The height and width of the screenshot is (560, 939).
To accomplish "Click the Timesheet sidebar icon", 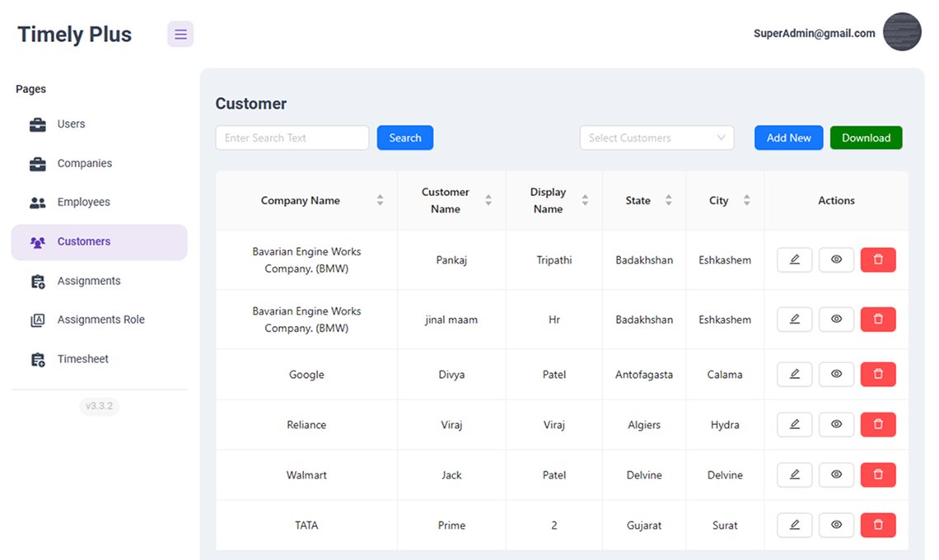I will (x=35, y=359).
